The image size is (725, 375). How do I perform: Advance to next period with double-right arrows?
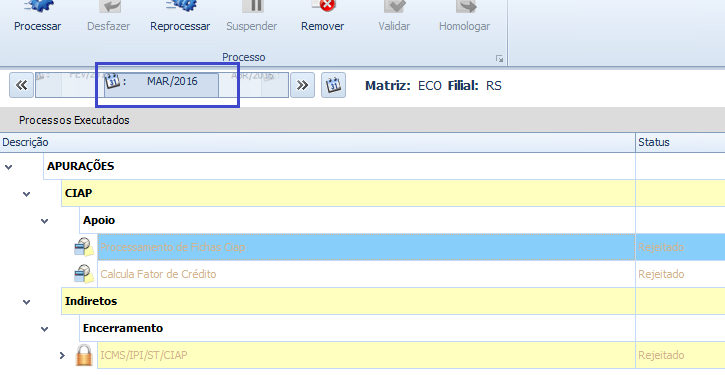(302, 85)
